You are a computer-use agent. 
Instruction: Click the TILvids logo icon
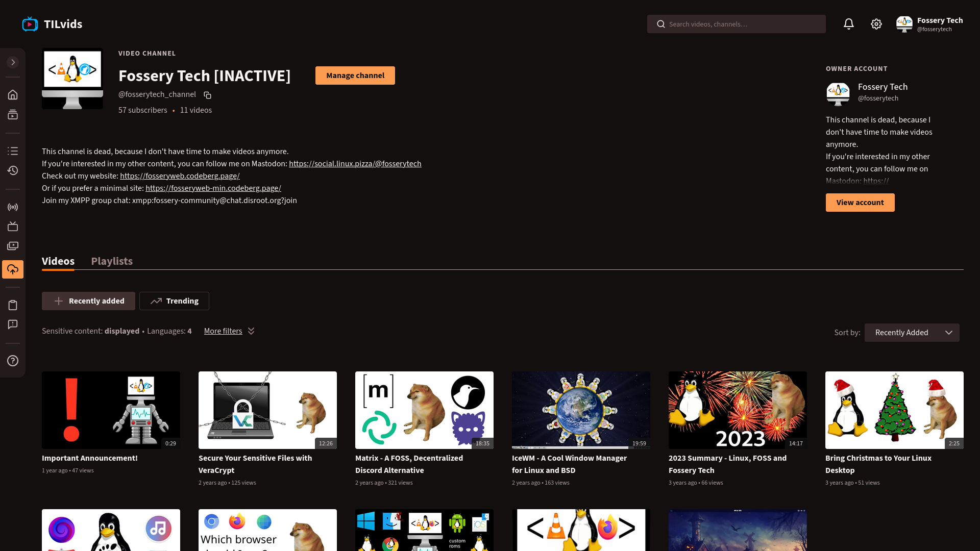pyautogui.click(x=30, y=24)
